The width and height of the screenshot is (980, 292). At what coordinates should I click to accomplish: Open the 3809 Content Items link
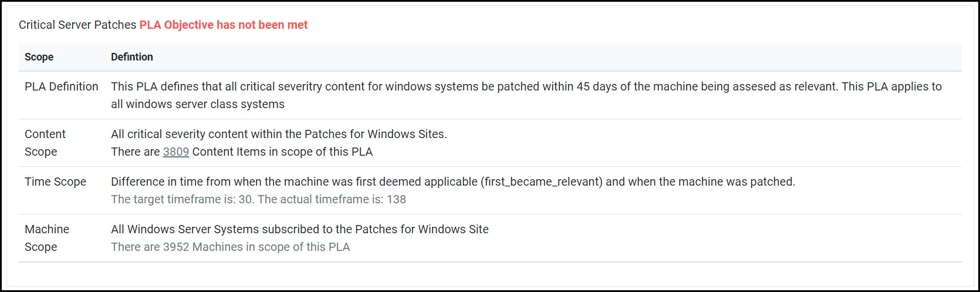(x=175, y=152)
